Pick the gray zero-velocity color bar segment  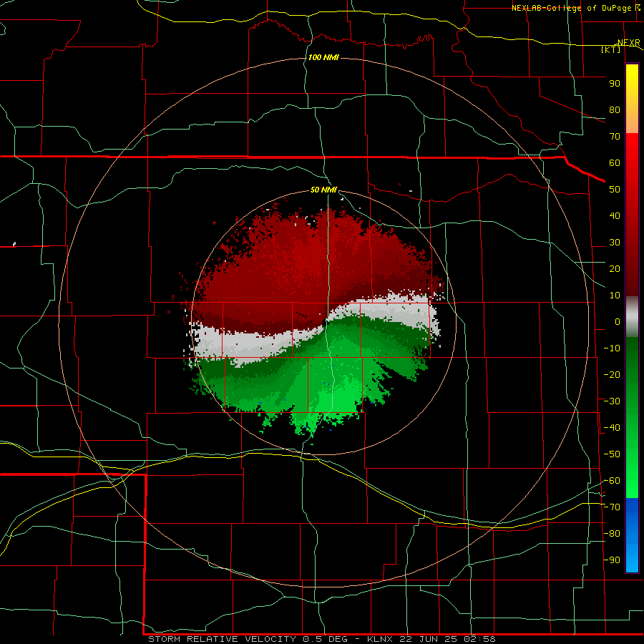point(632,317)
